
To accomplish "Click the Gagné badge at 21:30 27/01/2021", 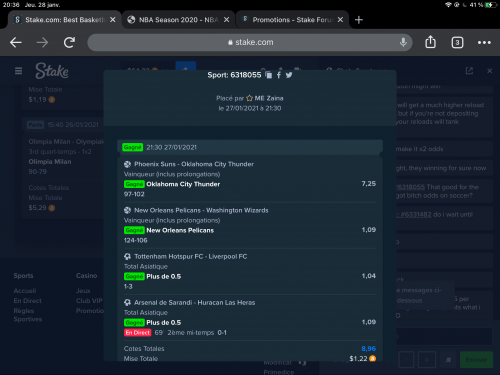I will click(132, 147).
